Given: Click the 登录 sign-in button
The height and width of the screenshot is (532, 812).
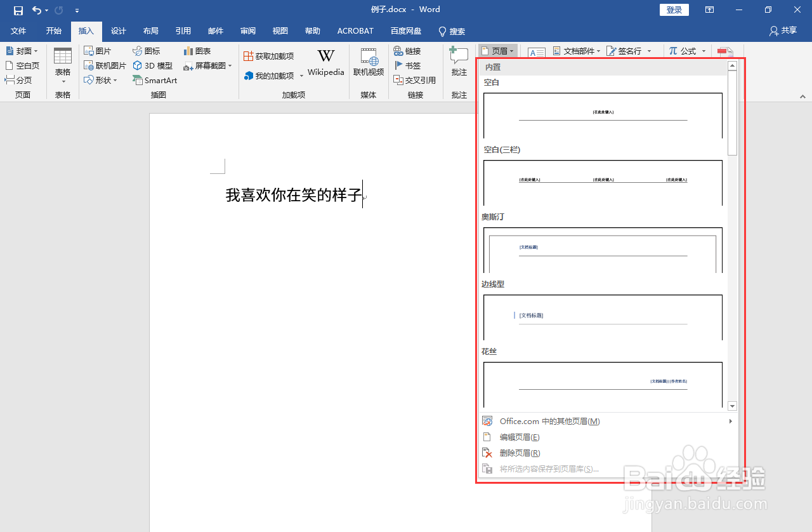Looking at the screenshot, I should (x=674, y=10).
